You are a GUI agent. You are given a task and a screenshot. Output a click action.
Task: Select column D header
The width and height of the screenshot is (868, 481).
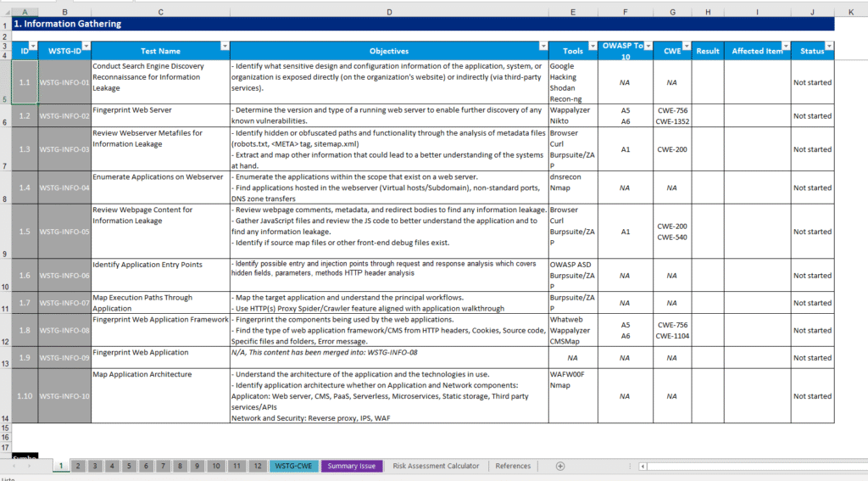click(x=388, y=12)
